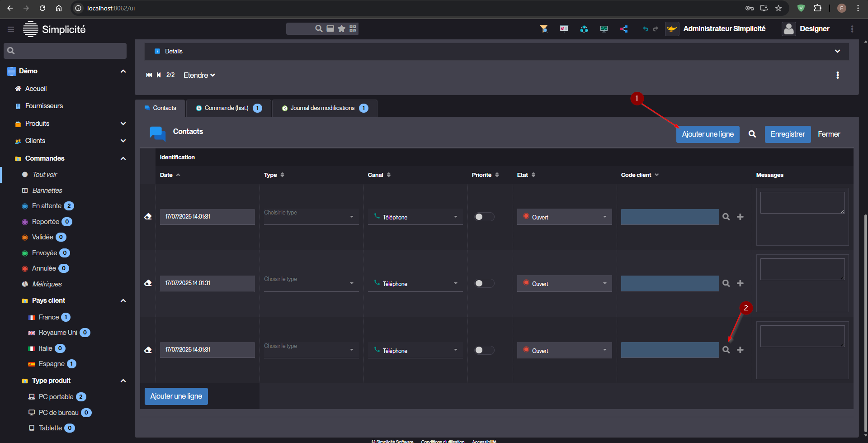Click the plus icon in third row Code client
The image size is (868, 443).
point(740,350)
